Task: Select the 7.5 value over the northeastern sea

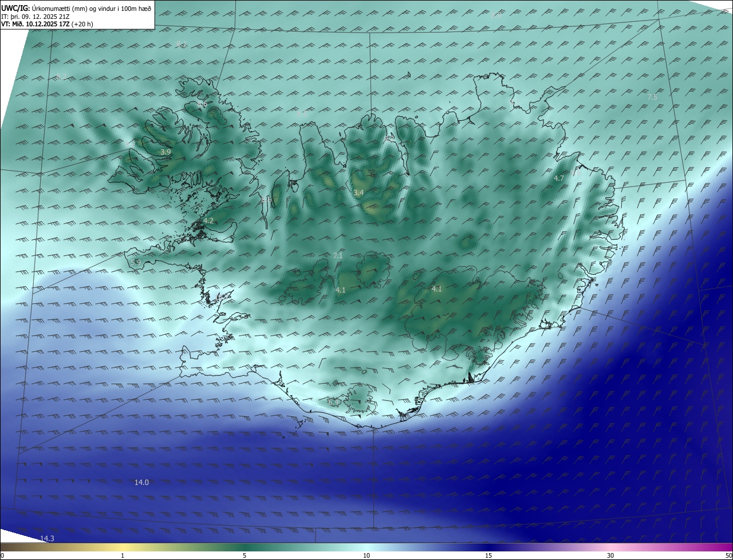Action: pyautogui.click(x=652, y=97)
